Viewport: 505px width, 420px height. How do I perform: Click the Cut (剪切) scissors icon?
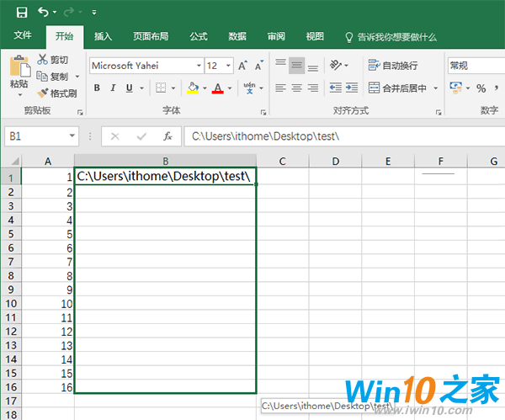[x=44, y=60]
